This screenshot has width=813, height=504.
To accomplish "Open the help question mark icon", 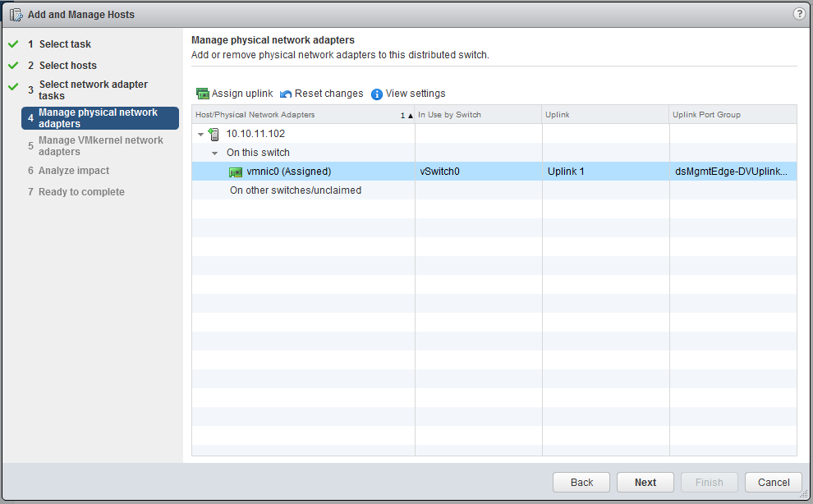I will pyautogui.click(x=799, y=14).
